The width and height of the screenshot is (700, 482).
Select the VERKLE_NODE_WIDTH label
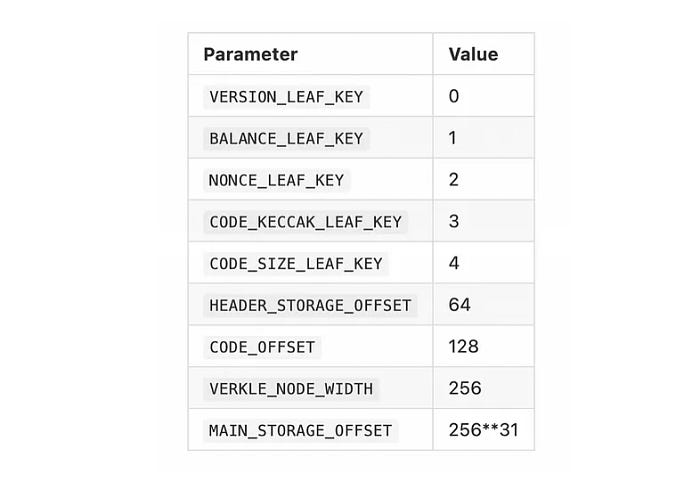291,389
